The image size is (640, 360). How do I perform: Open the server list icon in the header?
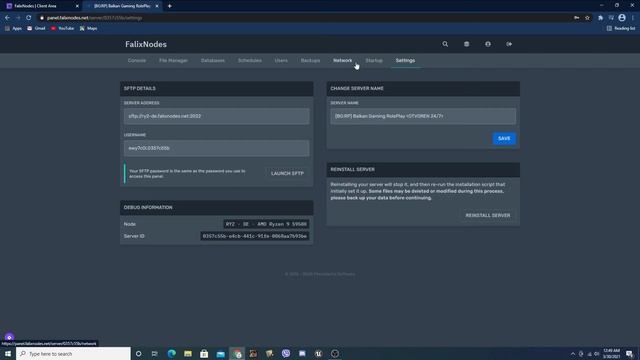click(467, 44)
